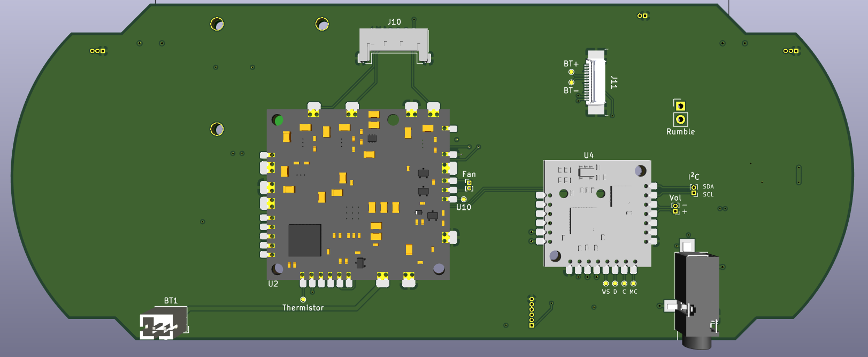Click the Fan header label
The image size is (868, 357).
tap(469, 174)
